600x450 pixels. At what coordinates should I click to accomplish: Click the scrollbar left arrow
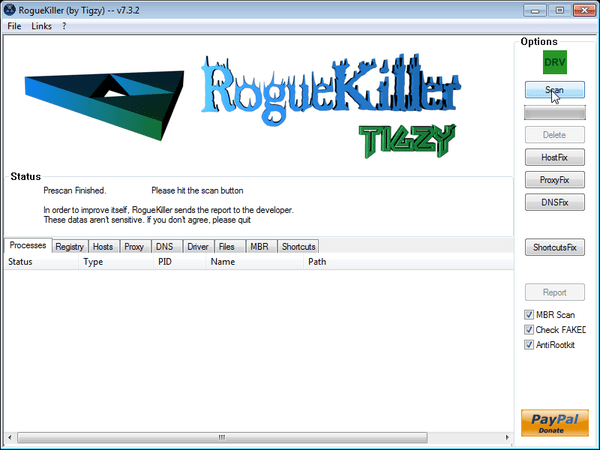(10, 437)
